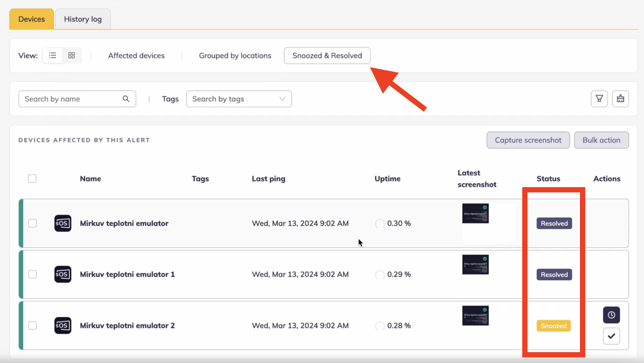The width and height of the screenshot is (644, 363).
Task: Switch to grid view layout
Action: point(72,56)
